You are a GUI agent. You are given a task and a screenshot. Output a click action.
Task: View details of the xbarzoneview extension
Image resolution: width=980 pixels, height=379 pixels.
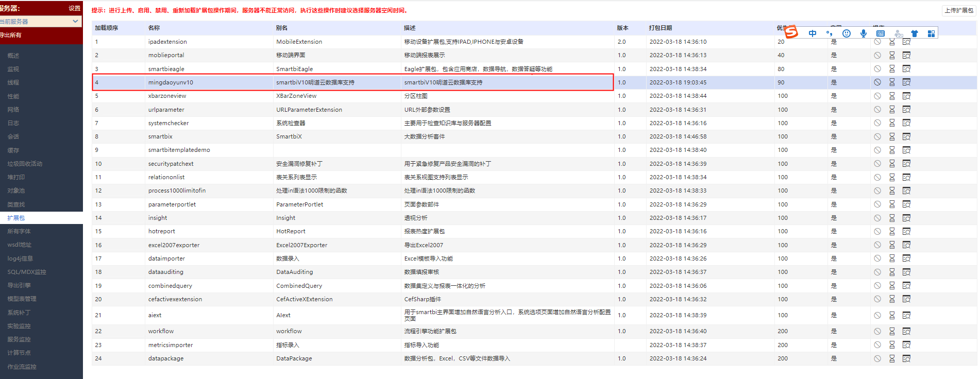pyautogui.click(x=906, y=96)
